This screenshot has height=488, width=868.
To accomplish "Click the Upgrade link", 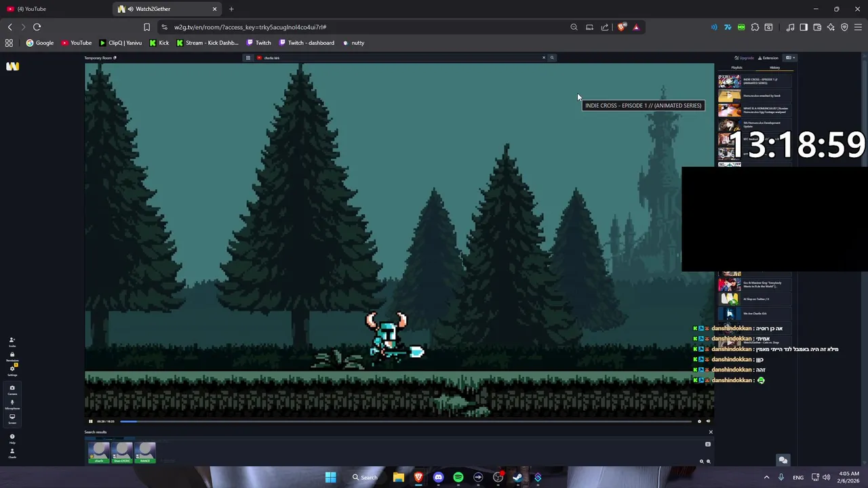I will [745, 58].
